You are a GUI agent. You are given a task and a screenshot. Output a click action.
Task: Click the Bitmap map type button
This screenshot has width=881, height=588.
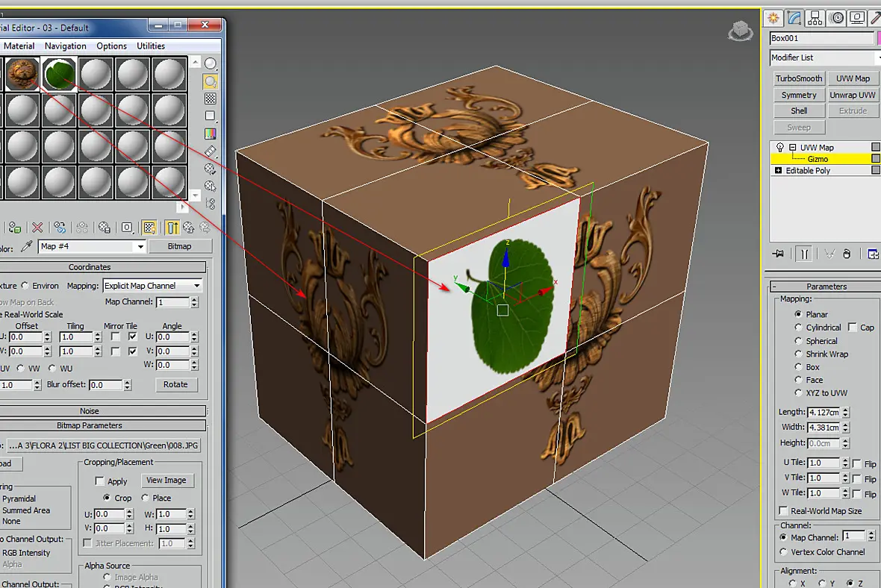pos(180,246)
